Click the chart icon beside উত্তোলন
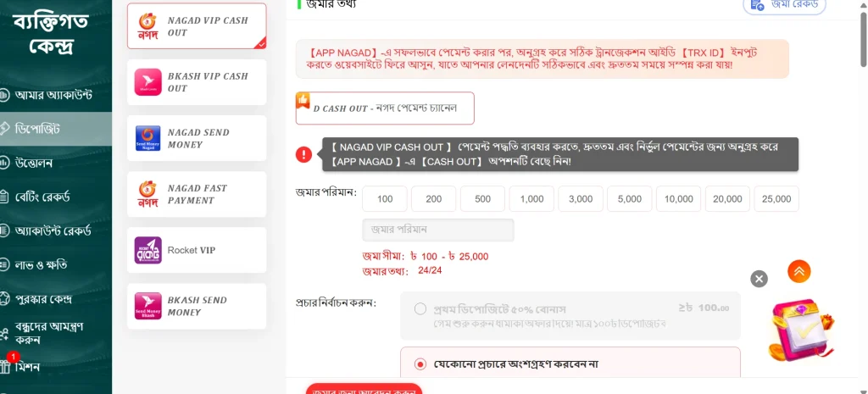Screen dimensions: 868x394 pos(4,164)
